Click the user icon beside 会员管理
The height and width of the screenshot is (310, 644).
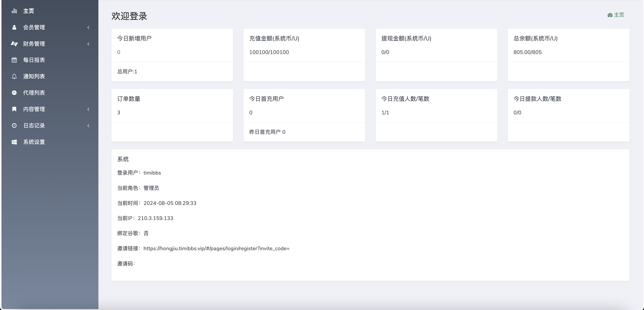click(x=14, y=27)
